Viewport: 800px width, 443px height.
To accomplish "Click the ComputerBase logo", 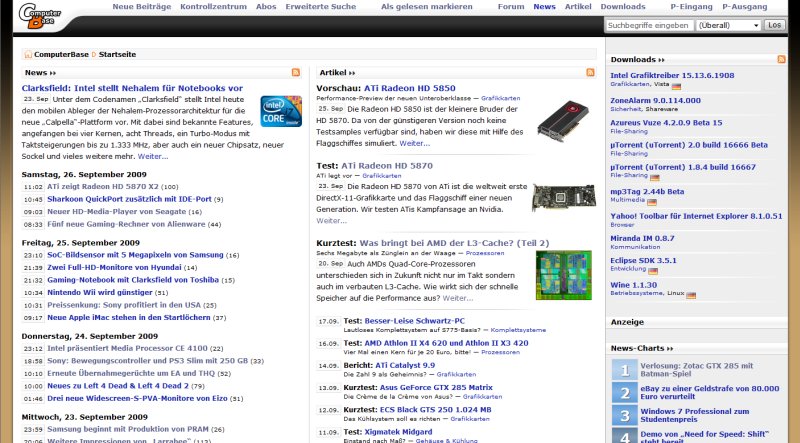I will tap(40, 15).
